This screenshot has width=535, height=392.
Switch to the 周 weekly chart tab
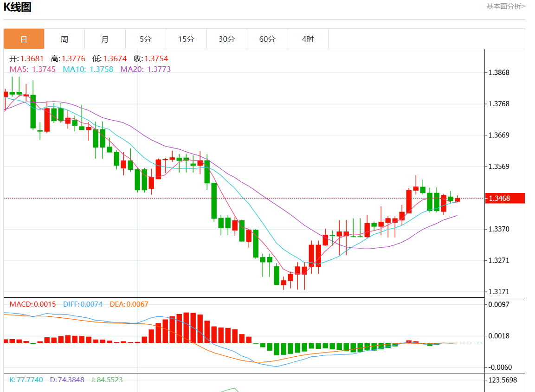pos(64,39)
